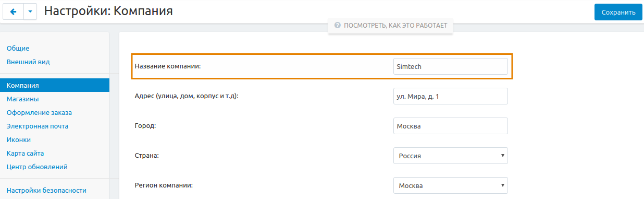Image resolution: width=644 pixels, height=199 pixels.
Task: Go to Электронная почта settings
Action: click(37, 126)
